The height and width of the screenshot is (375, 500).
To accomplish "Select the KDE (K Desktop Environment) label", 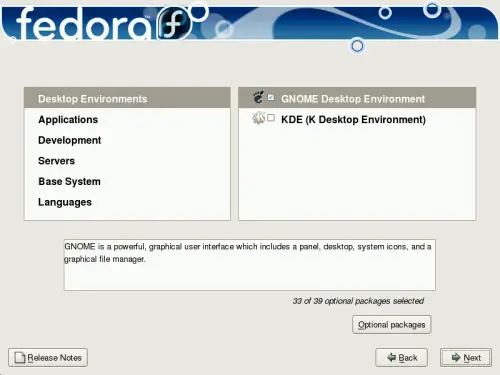I will coord(353,119).
